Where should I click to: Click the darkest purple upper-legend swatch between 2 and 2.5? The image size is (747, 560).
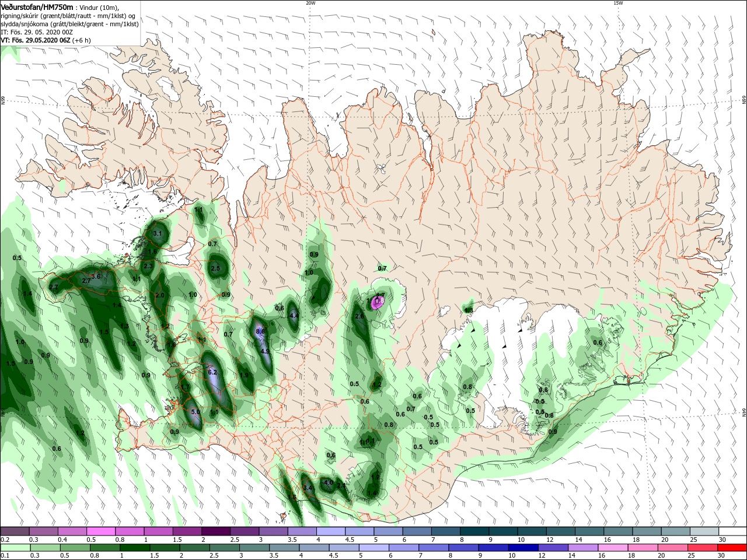215,531
